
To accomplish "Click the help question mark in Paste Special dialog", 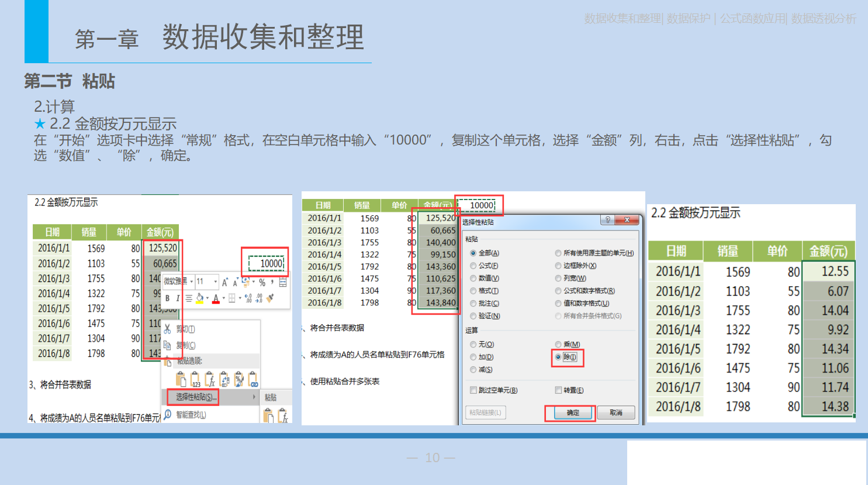I will (x=608, y=220).
